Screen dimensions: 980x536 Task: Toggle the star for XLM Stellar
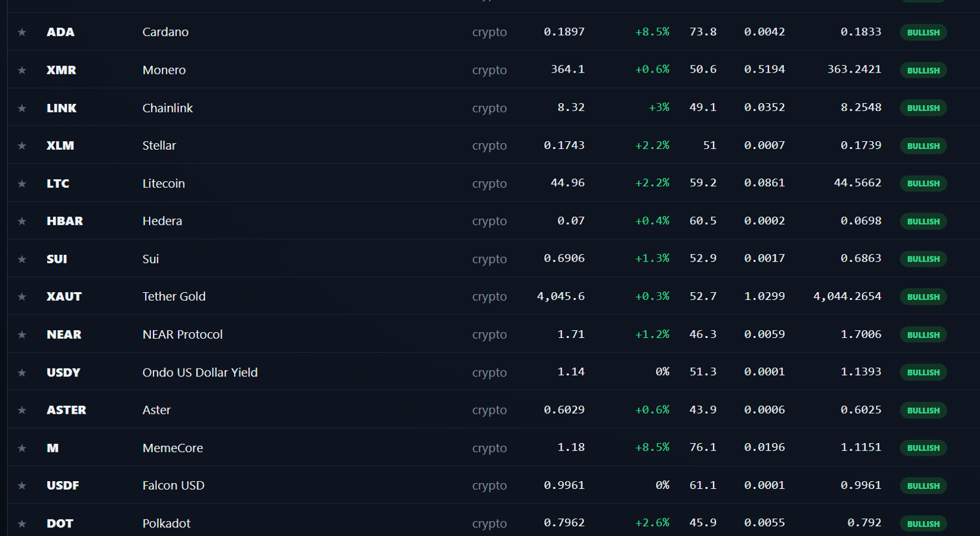click(x=22, y=146)
